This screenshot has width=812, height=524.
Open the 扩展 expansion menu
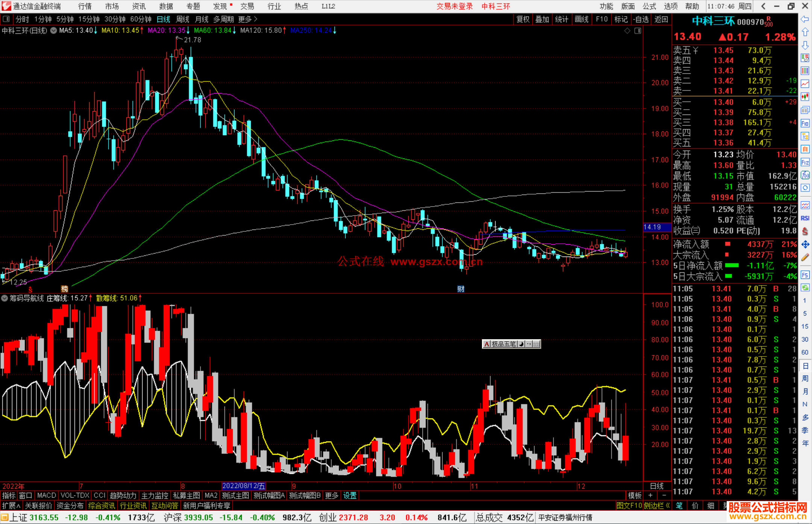pyautogui.click(x=11, y=506)
